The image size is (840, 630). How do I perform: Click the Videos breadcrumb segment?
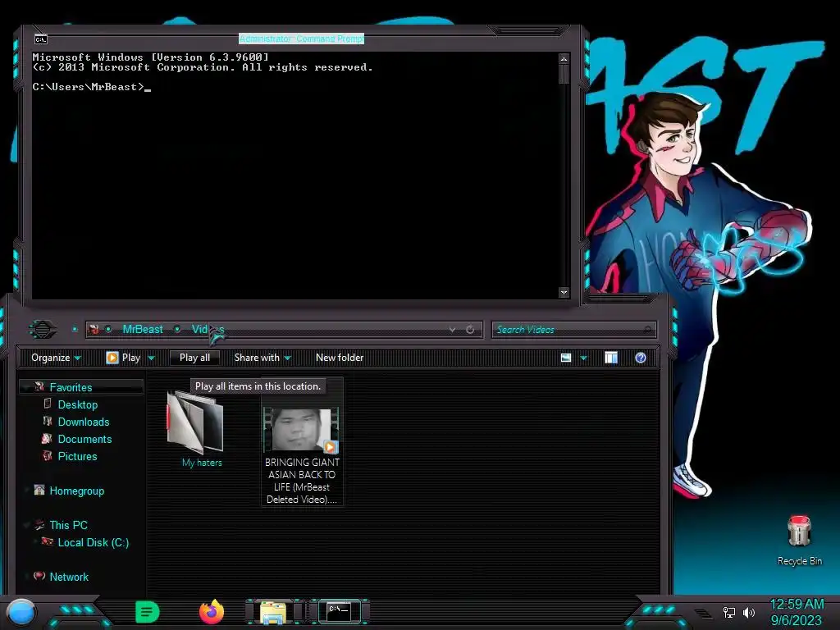(x=208, y=330)
